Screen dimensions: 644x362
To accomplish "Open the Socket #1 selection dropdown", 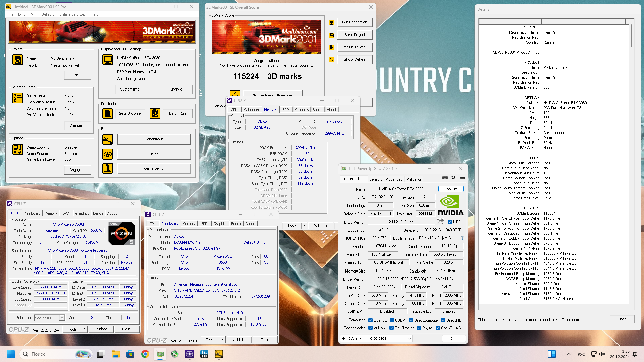I will 49,318.
